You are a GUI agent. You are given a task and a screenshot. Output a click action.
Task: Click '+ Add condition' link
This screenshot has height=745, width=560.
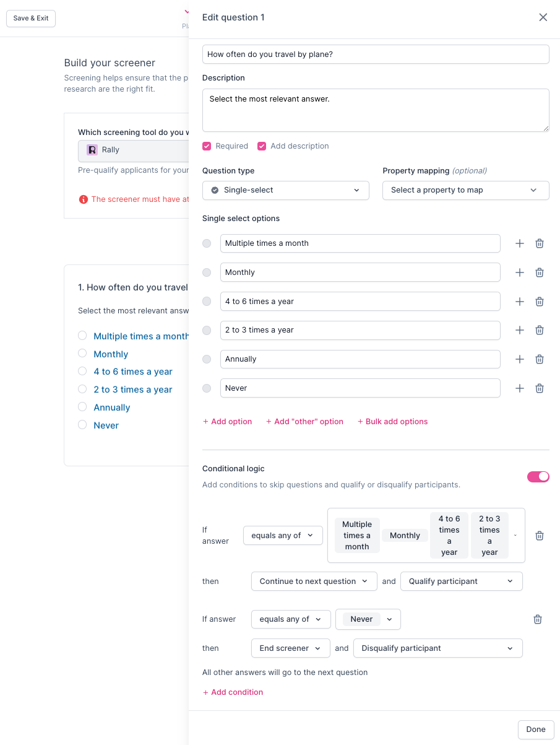[x=233, y=692]
